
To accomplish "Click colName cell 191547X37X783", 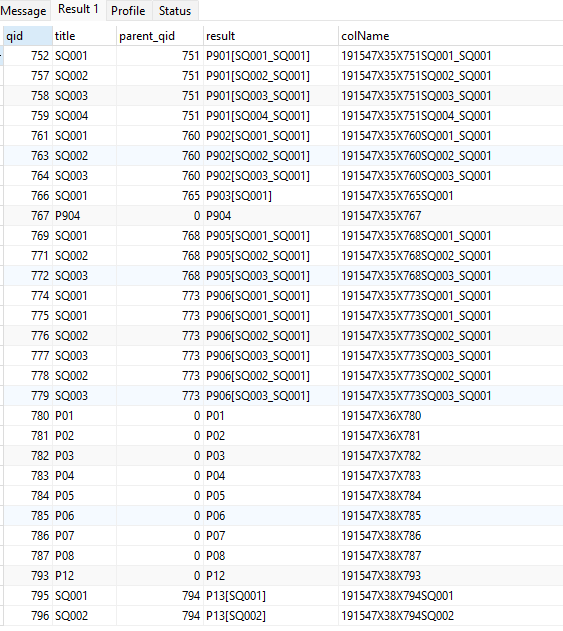I will pyautogui.click(x=451, y=476).
